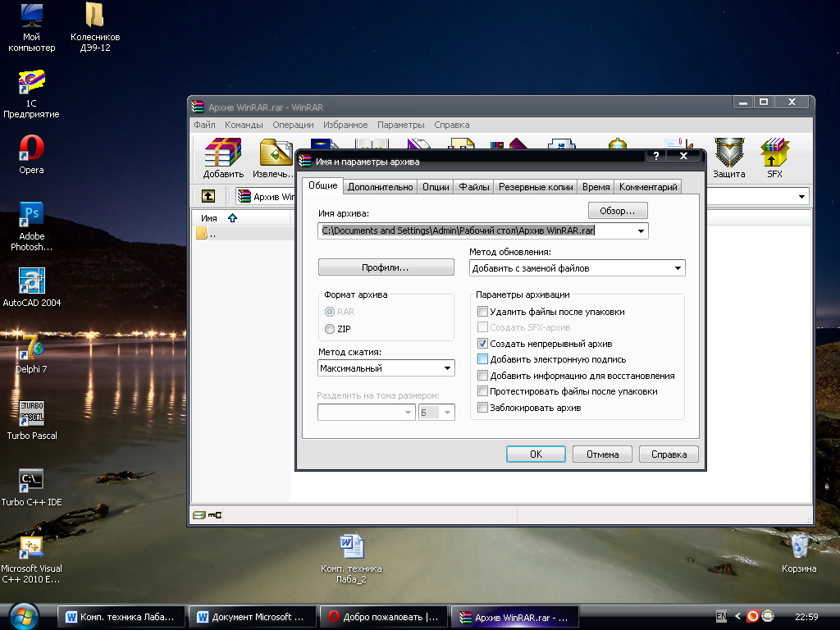The image size is (840, 630).
Task: Open the Параметры menu in WinRAR
Action: click(x=400, y=125)
